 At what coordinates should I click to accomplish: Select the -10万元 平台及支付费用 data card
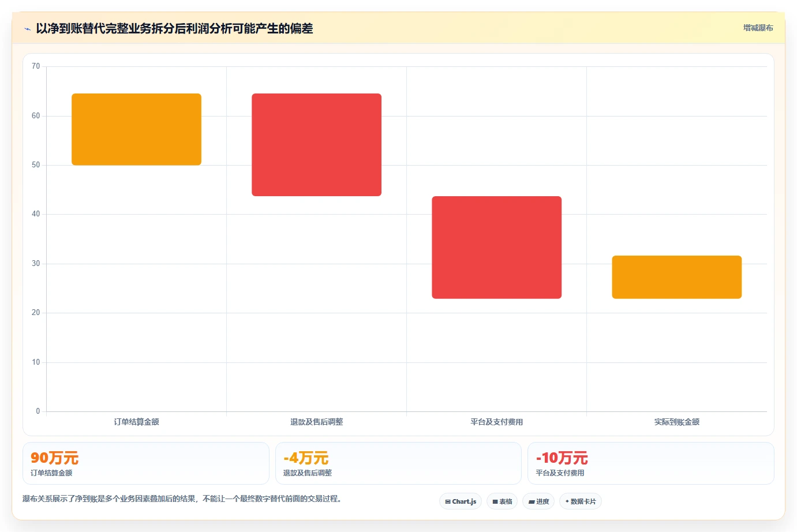(650, 463)
